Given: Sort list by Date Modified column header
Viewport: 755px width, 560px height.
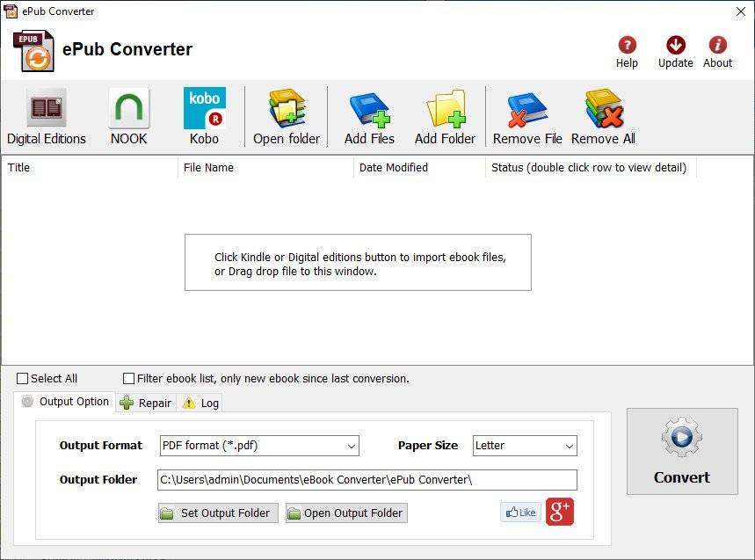Looking at the screenshot, I should point(419,168).
